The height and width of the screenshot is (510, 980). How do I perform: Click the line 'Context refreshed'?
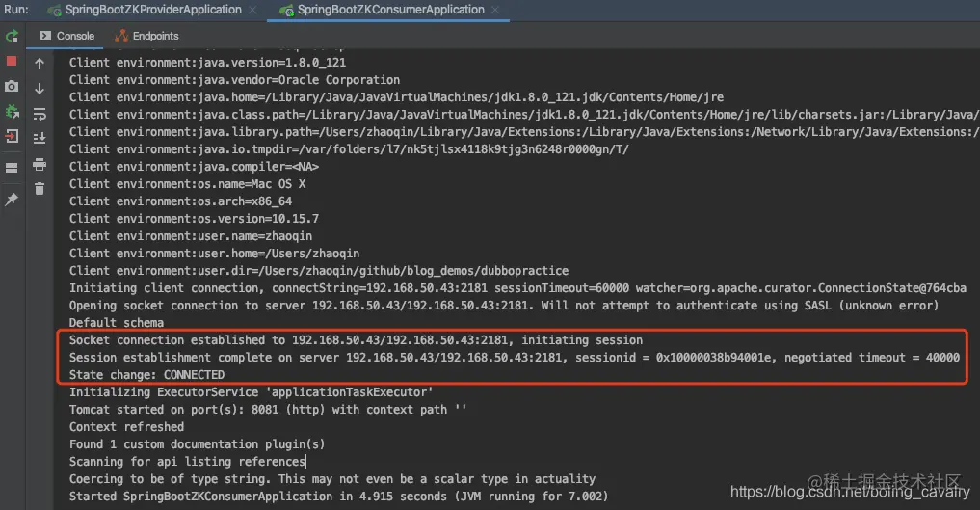point(127,427)
